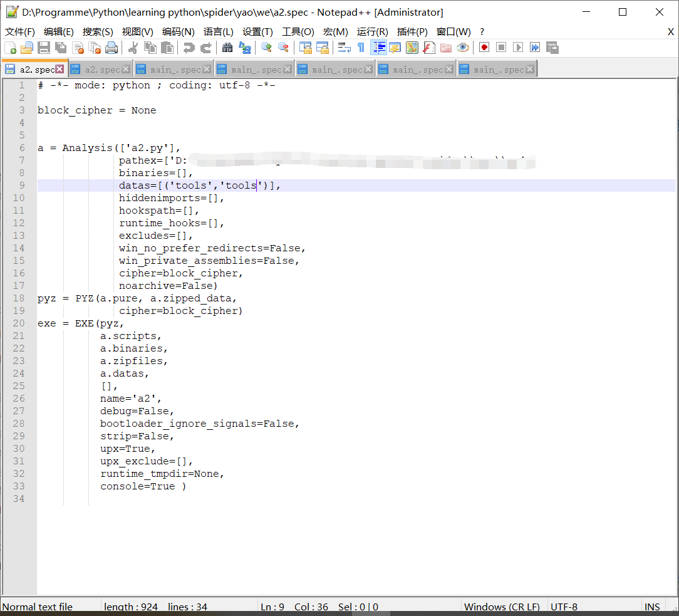Viewport: 679px width, 616px height.
Task: Open the 编码(N) menu
Action: [x=179, y=32]
